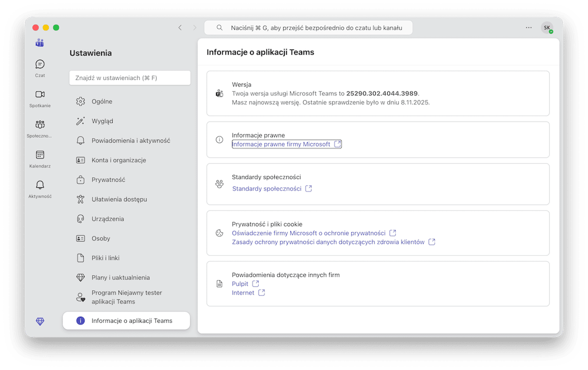Select the Wygląd settings category
The width and height of the screenshot is (588, 370).
coord(103,121)
